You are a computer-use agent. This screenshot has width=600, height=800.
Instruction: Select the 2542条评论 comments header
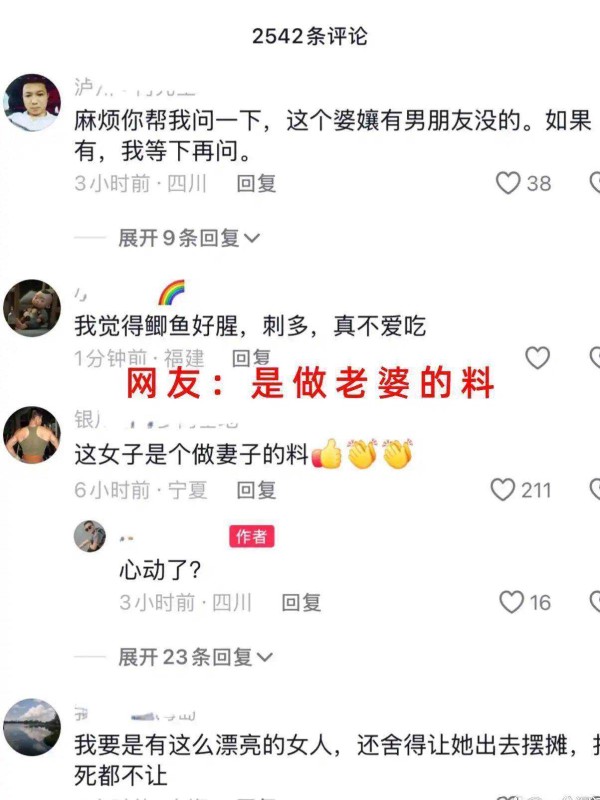click(310, 36)
